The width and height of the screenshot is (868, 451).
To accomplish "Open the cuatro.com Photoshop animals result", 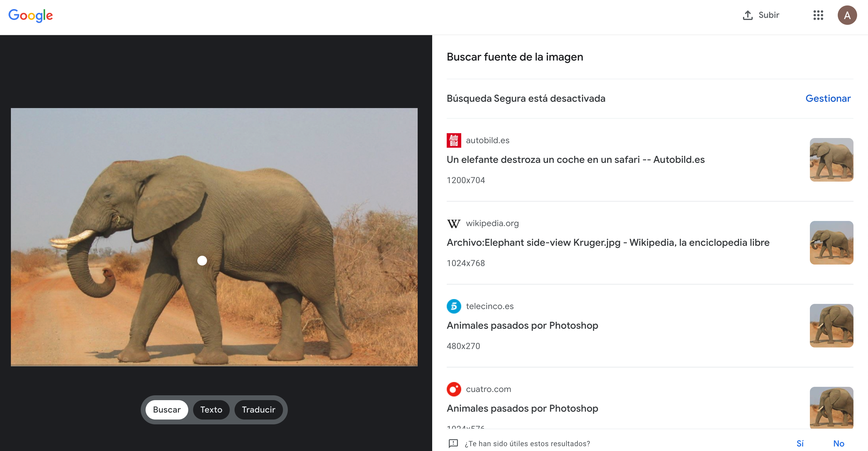I will pos(522,408).
